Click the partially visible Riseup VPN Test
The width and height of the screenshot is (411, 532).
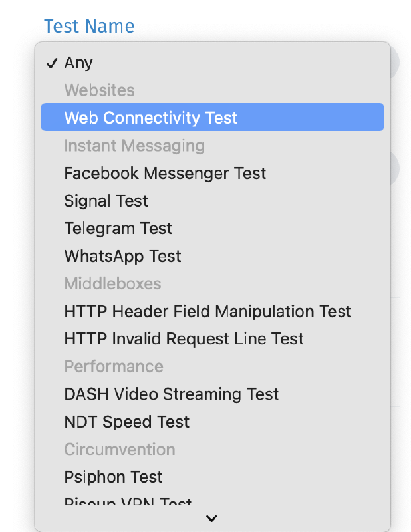(128, 503)
